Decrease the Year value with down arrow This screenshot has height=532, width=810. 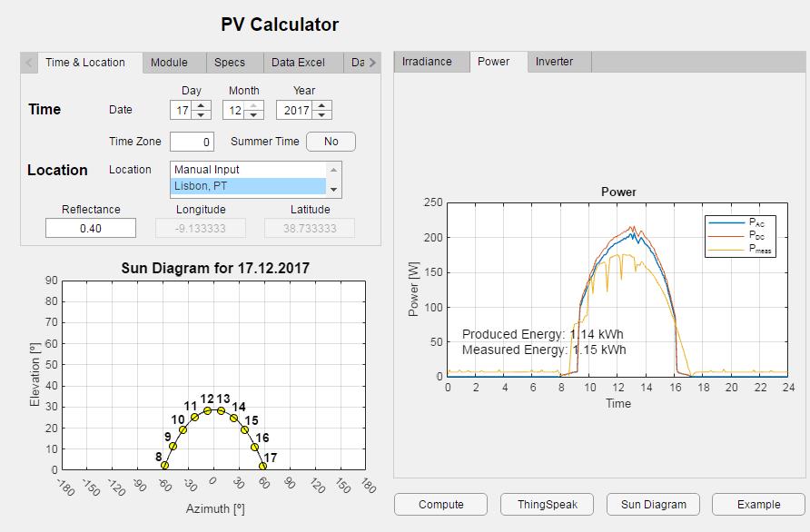coord(322,115)
